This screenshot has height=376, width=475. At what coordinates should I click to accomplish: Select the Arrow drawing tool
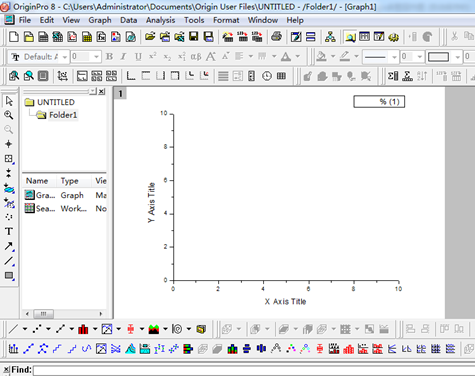click(9, 246)
